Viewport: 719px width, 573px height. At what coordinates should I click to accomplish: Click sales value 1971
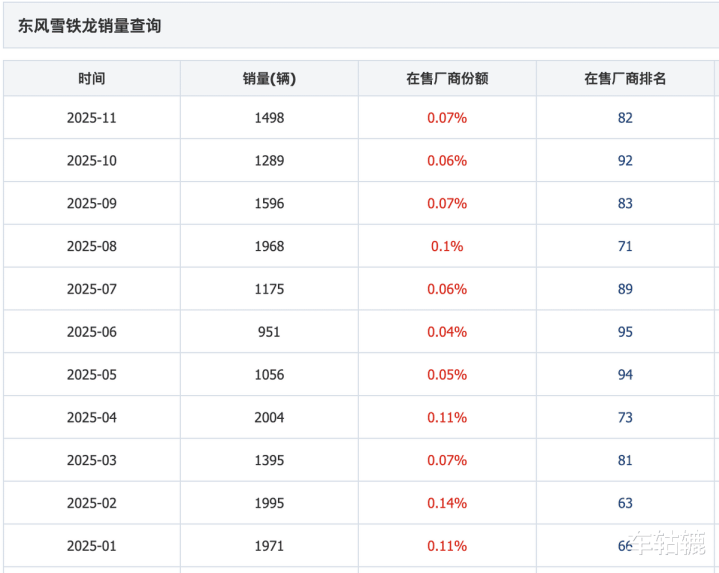[x=269, y=545]
